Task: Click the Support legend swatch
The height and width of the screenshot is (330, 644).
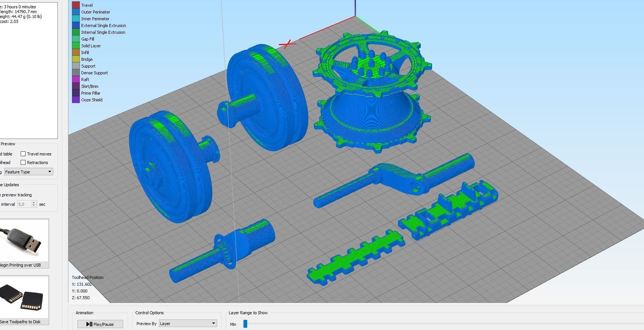Action: (x=76, y=66)
